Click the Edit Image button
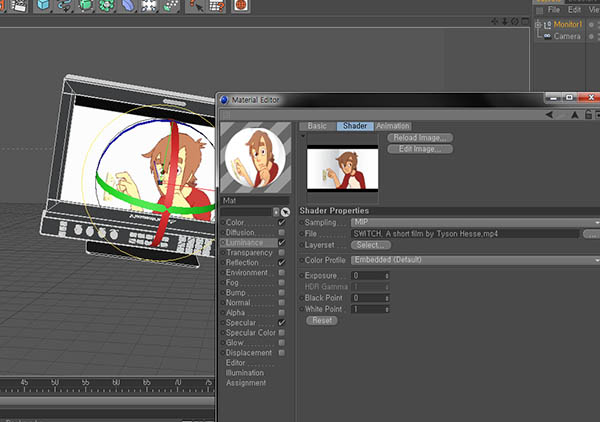This screenshot has height=422, width=600. point(420,149)
